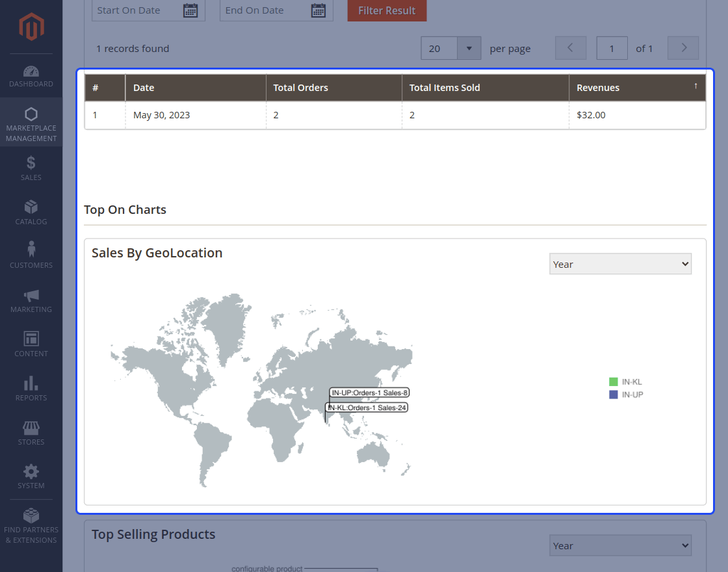Screen dimensions: 728x572
Task: Open the Dashboard sidebar menu
Action: pos(31,76)
